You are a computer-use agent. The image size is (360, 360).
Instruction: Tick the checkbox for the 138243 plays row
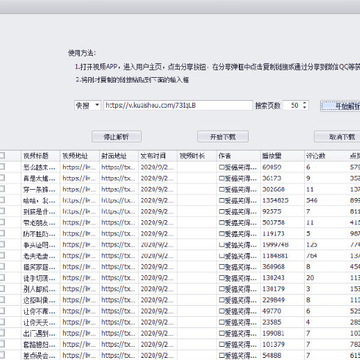click(x=2, y=278)
